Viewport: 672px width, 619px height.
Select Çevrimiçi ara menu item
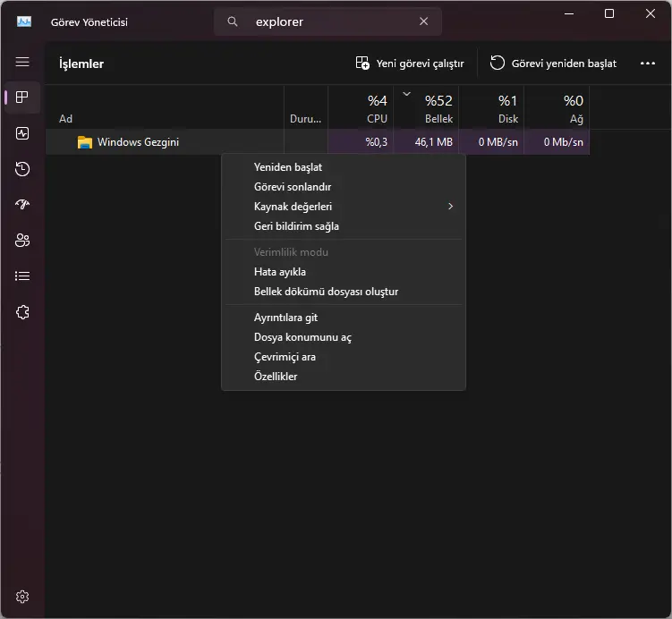344,357
